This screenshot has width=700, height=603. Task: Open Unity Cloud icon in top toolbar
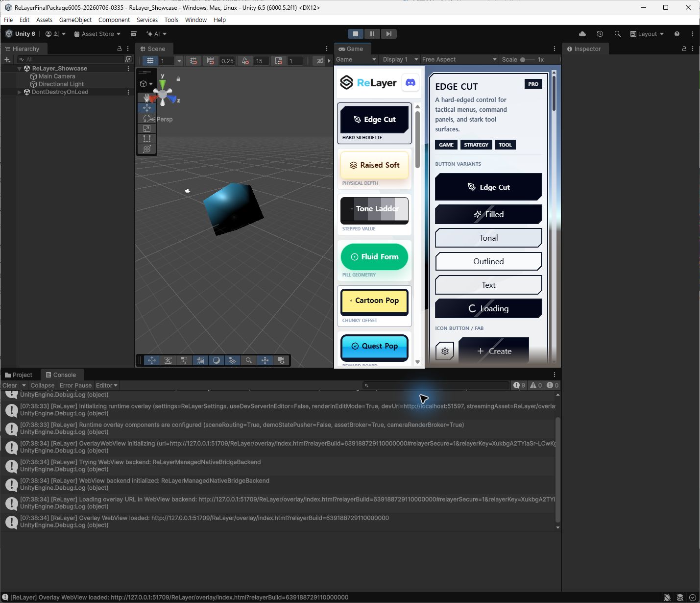582,34
